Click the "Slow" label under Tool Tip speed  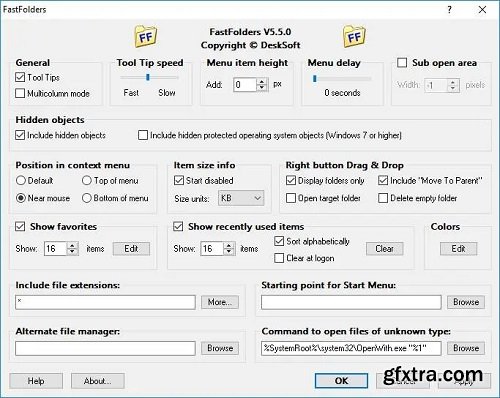click(x=167, y=93)
